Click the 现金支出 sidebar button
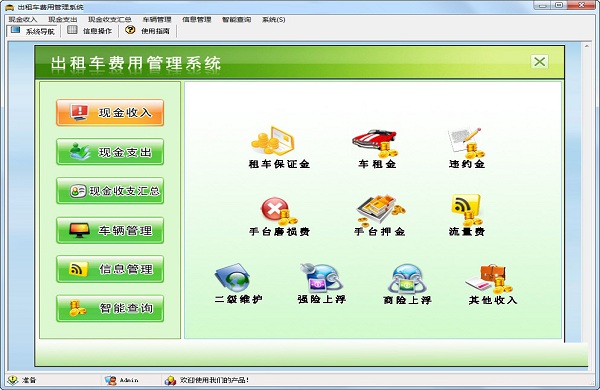 pyautogui.click(x=110, y=152)
